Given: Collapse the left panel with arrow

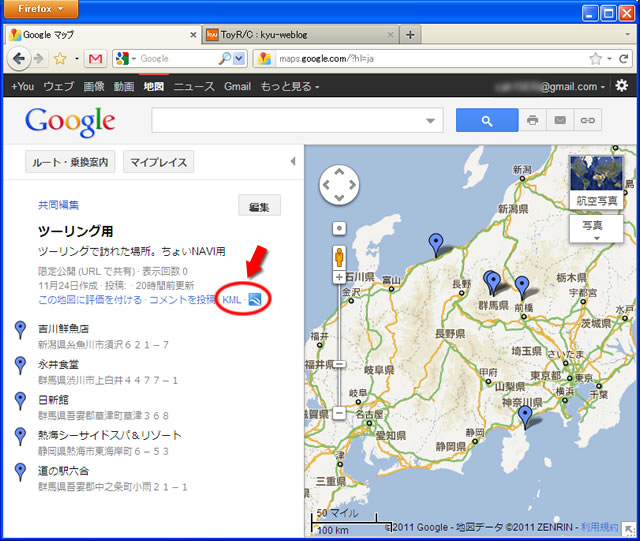Looking at the screenshot, I should click(293, 161).
